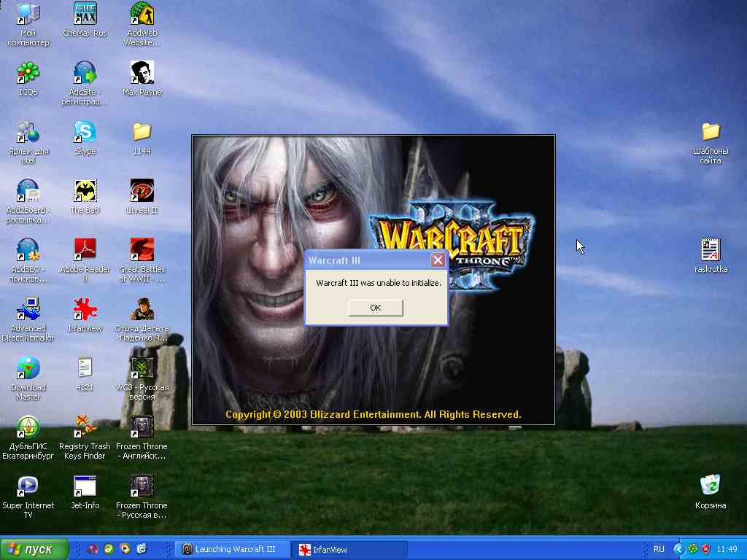Select the Ярлык для utel shortcut

28,142
